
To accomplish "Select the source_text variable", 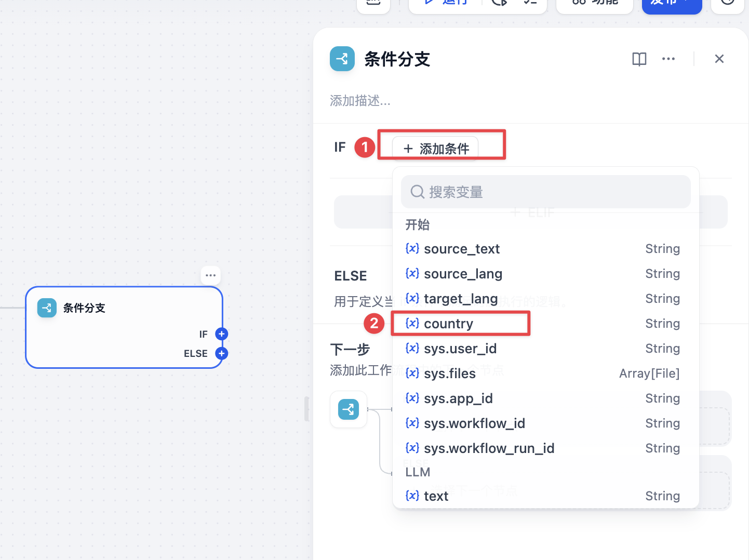I will (x=543, y=249).
